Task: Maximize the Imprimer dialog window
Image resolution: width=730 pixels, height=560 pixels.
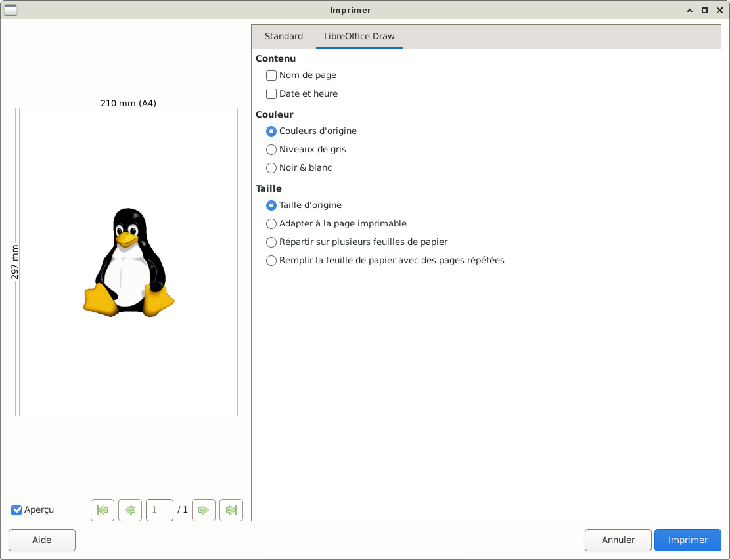Action: coord(704,10)
